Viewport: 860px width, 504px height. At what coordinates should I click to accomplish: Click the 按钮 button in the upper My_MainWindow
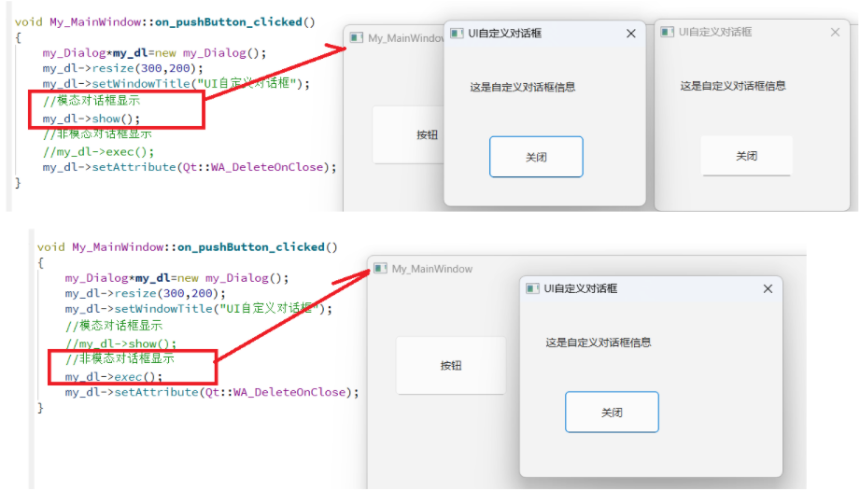pos(409,135)
